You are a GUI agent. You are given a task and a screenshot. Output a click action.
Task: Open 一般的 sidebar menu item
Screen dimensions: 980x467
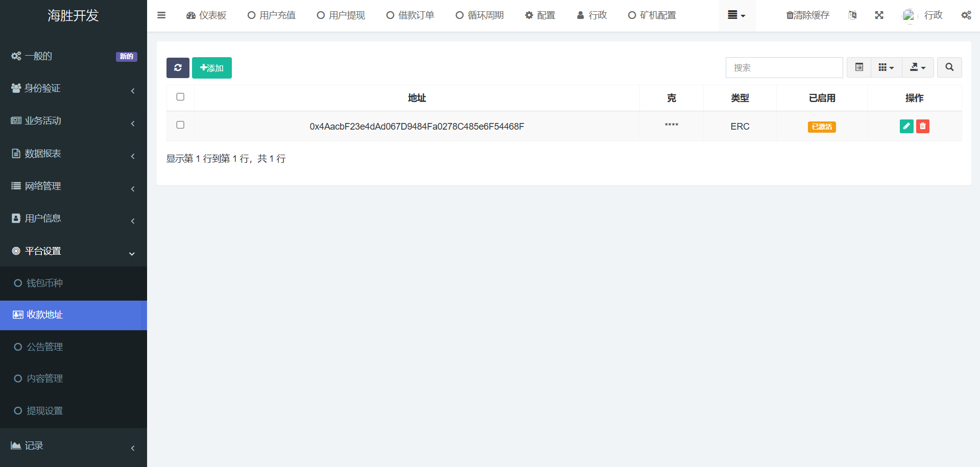(74, 56)
